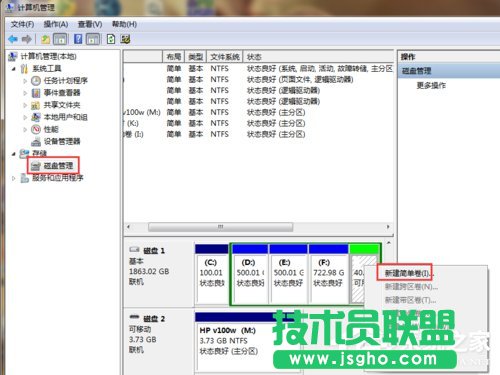Click the 任务计划程序 clock icon
500x375 pixels.
point(36,81)
